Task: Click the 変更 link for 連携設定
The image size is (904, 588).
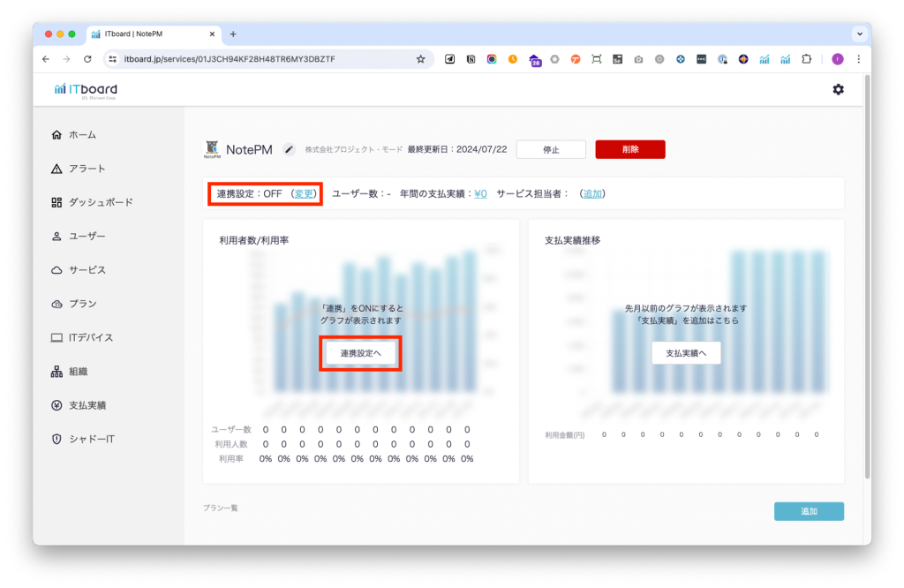Action: (x=304, y=193)
